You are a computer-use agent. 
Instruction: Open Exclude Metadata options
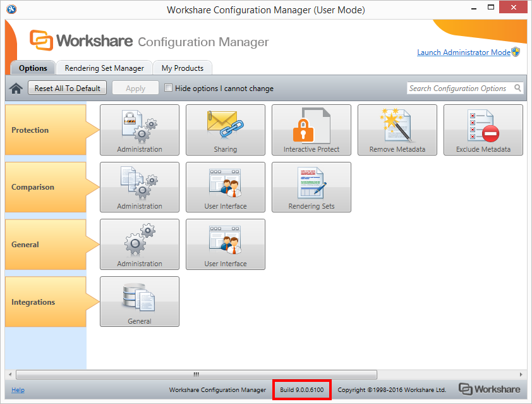tap(483, 130)
